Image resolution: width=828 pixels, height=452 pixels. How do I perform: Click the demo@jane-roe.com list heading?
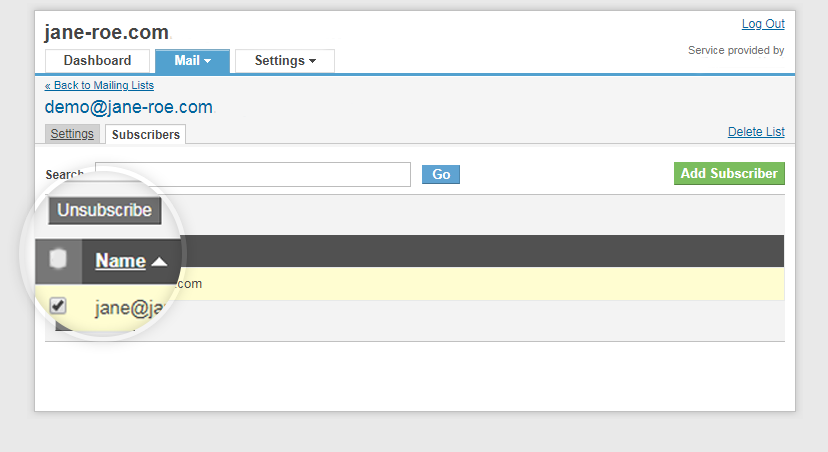129,107
